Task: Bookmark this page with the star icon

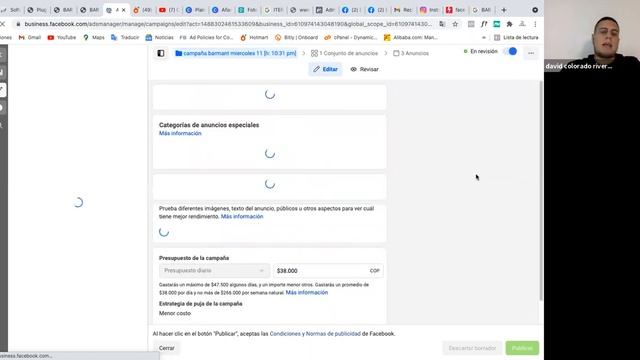Action: [455, 24]
